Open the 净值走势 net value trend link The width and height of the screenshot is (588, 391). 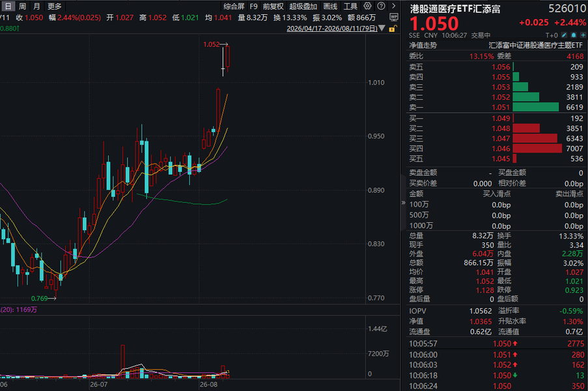click(x=423, y=46)
